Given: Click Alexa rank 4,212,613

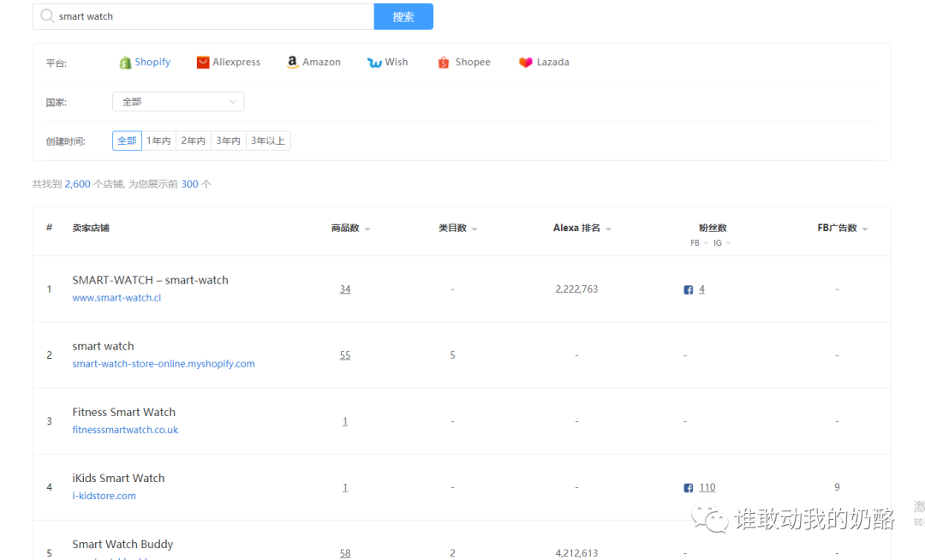Looking at the screenshot, I should click(x=576, y=553).
